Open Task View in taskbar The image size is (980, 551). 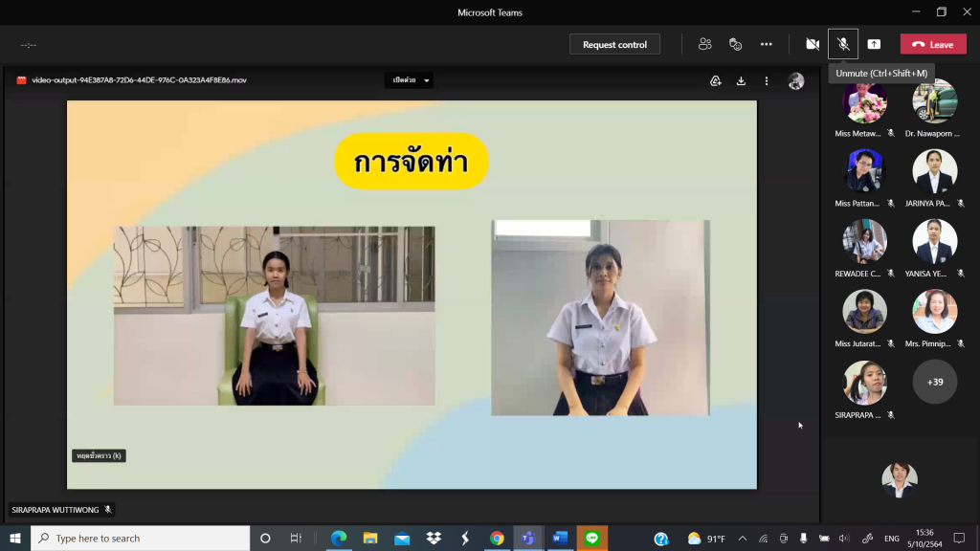[296, 538]
